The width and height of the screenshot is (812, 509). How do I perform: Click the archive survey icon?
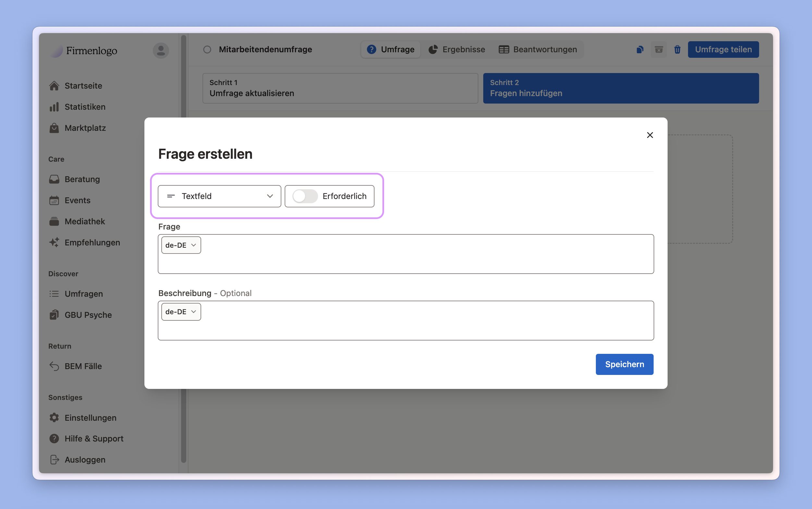(658, 49)
